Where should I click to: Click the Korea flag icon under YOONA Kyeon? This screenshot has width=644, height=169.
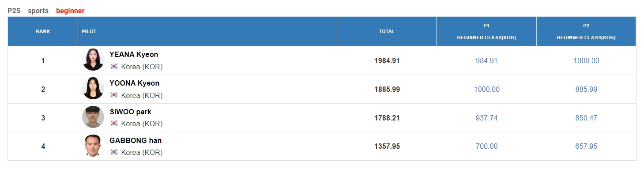[114, 95]
